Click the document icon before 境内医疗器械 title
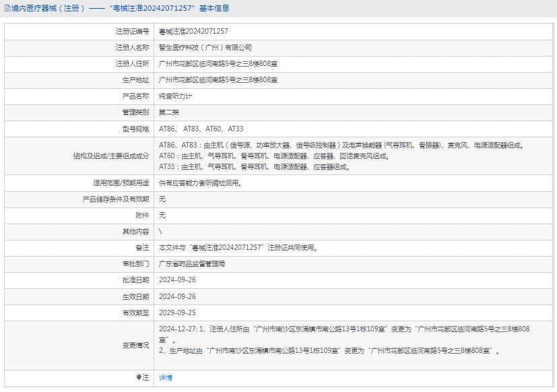This screenshot has width=557, height=392. click(7, 9)
